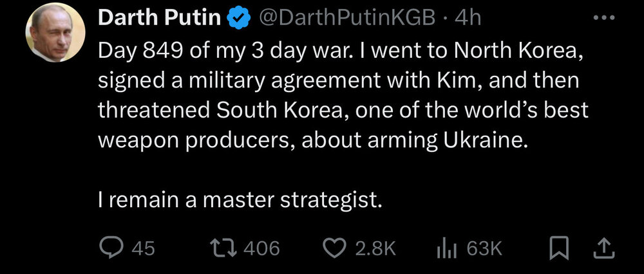Open the view analytics bar chart icon
644x274 pixels.
(446, 248)
